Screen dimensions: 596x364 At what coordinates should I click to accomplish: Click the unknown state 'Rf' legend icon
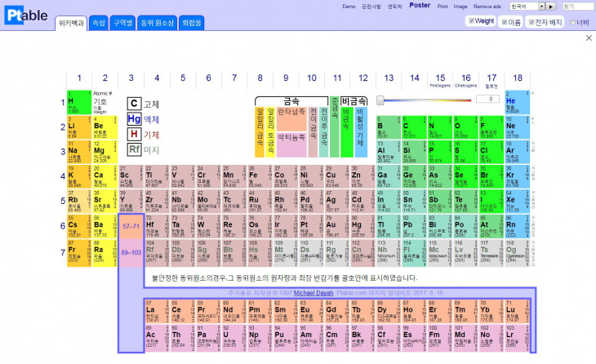tap(134, 149)
